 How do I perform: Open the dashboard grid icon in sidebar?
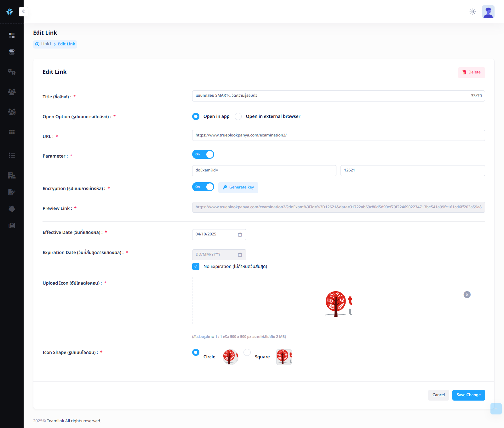tap(12, 35)
